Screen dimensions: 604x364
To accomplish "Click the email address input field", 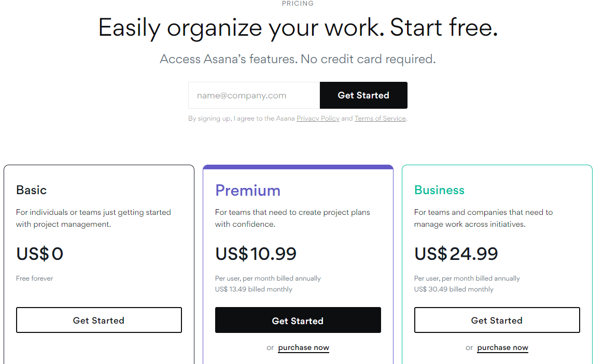I will [x=254, y=95].
